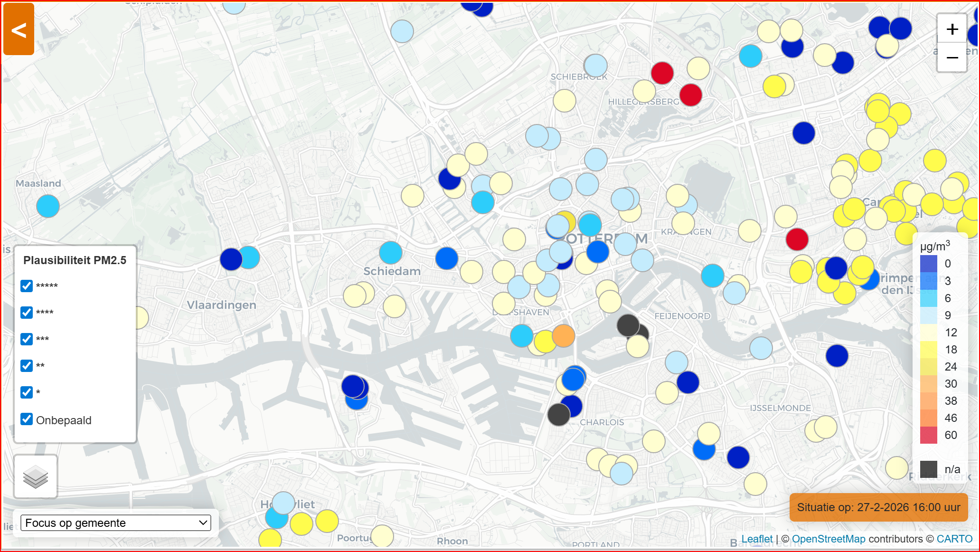The height and width of the screenshot is (552, 980).
Task: Select the cyan marker above Schiedam label
Action: pyautogui.click(x=391, y=253)
